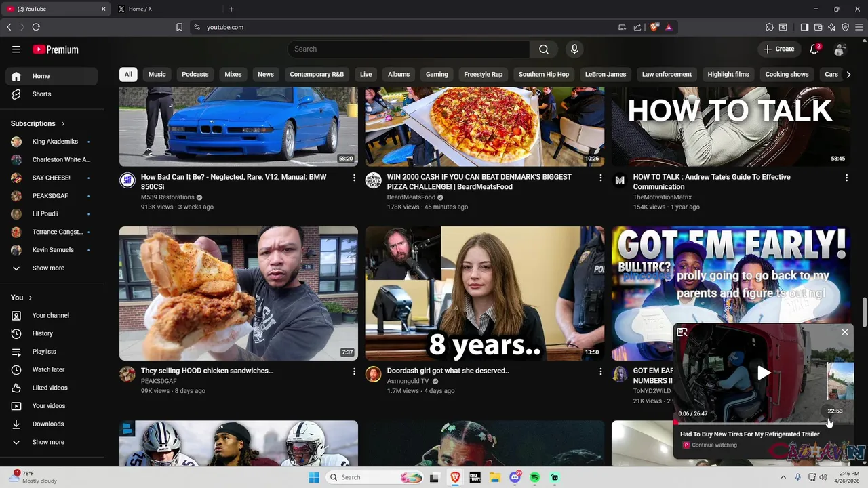Image resolution: width=868 pixels, height=488 pixels.
Task: Open Your channel in the sidebar
Action: [52, 316]
